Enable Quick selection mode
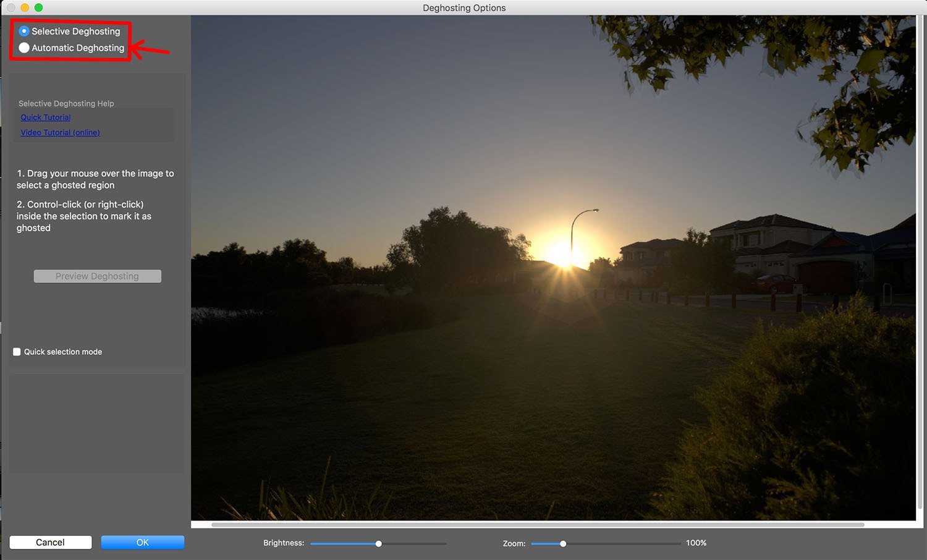Viewport: 927px width, 560px height. point(17,351)
